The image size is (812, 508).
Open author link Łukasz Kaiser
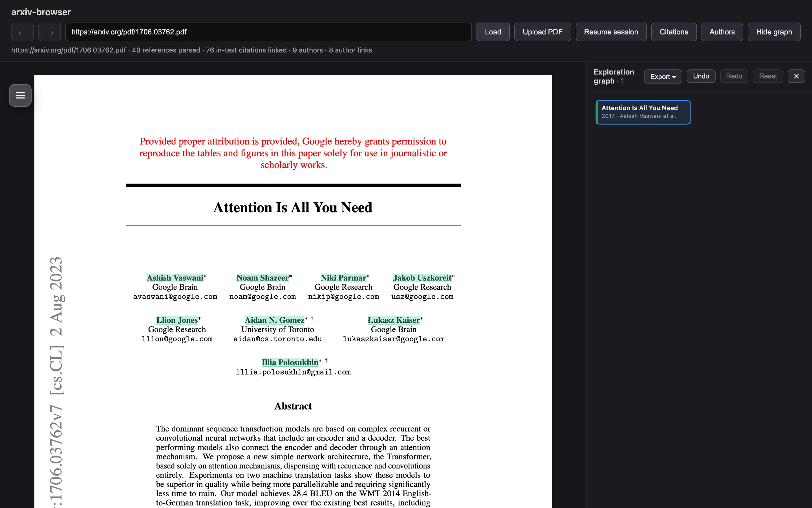click(394, 320)
